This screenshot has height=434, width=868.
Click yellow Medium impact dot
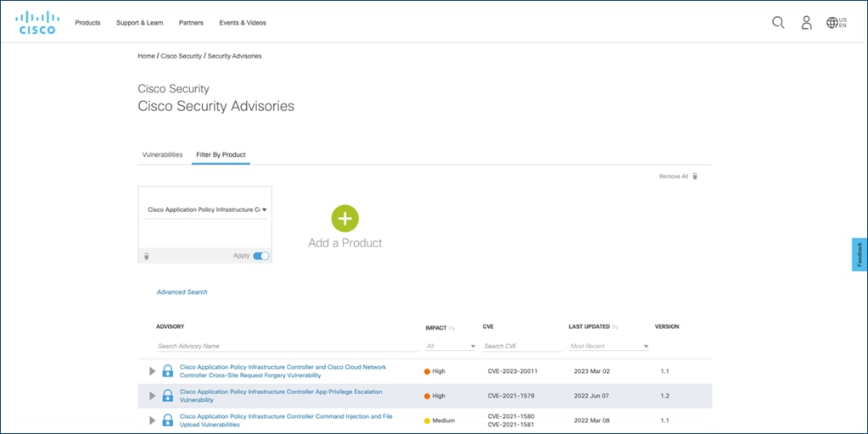coord(427,420)
